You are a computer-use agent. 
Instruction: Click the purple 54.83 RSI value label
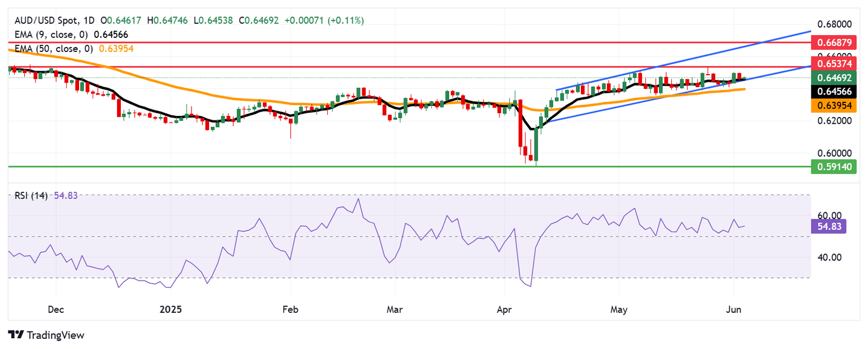pyautogui.click(x=828, y=227)
